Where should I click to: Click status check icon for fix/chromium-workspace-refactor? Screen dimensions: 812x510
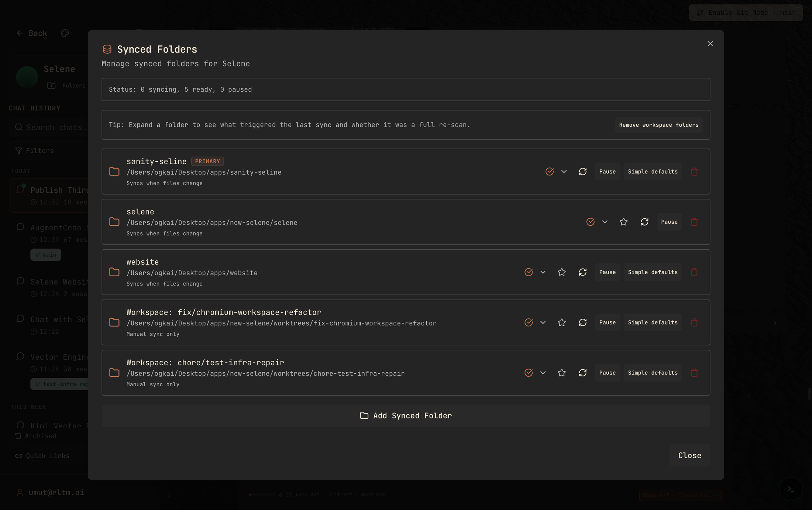coord(529,322)
